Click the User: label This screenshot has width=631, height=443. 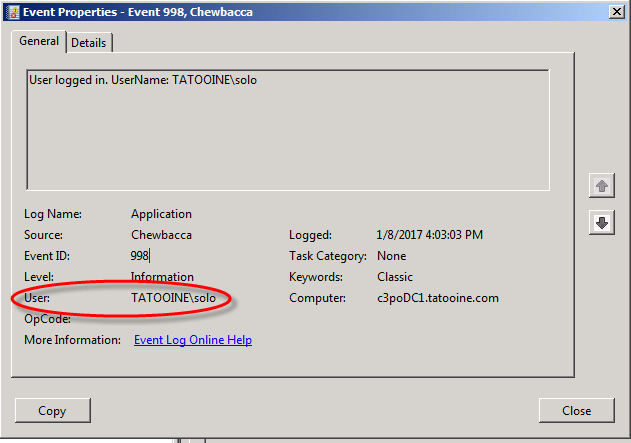pyautogui.click(x=37, y=298)
